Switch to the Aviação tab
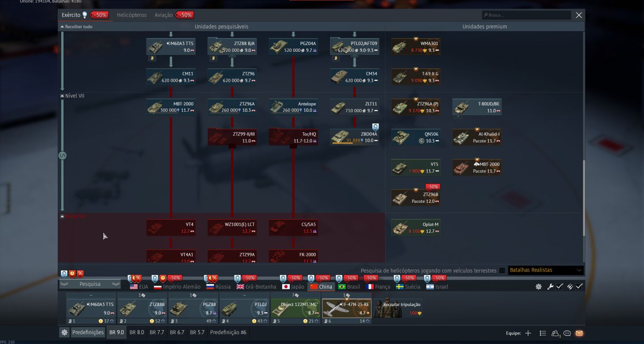Viewport: 644px width, 344px height. coord(163,15)
